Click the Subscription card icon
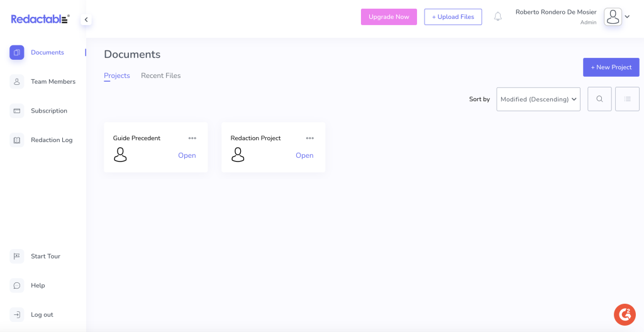 17,111
